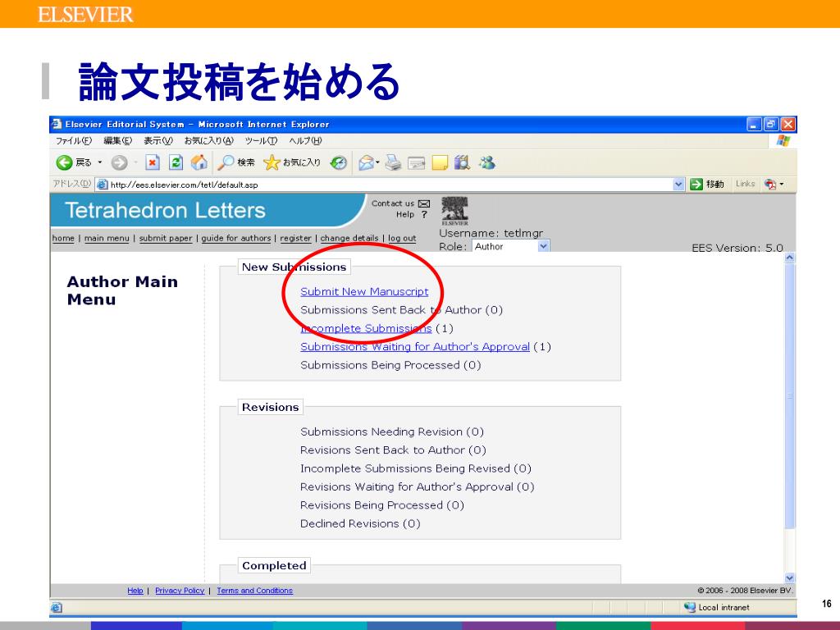Image resolution: width=840 pixels, height=630 pixels.
Task: Click 'Submissions Sent Back to Author (0)'
Action: (x=401, y=309)
